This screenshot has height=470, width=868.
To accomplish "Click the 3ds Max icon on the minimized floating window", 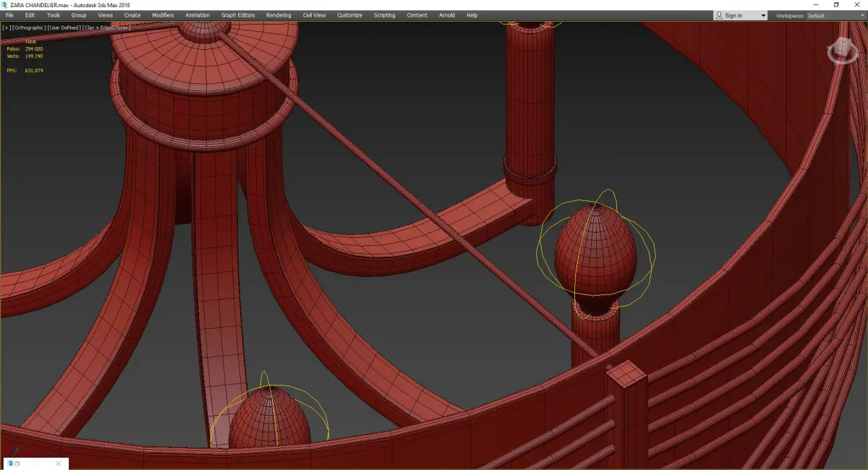I will click(x=9, y=463).
